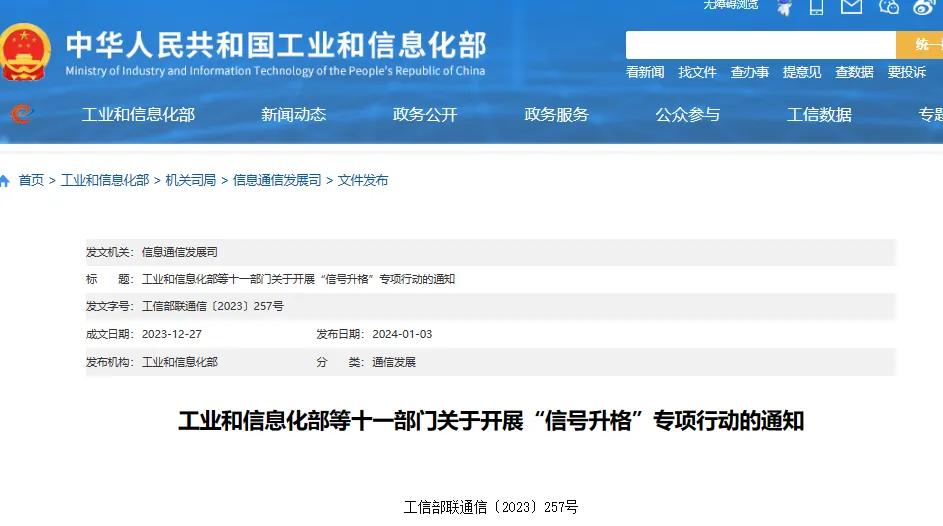This screenshot has height=526, width=943.
Task: Click document number in 发文字号 row
Action: pyautogui.click(x=213, y=306)
